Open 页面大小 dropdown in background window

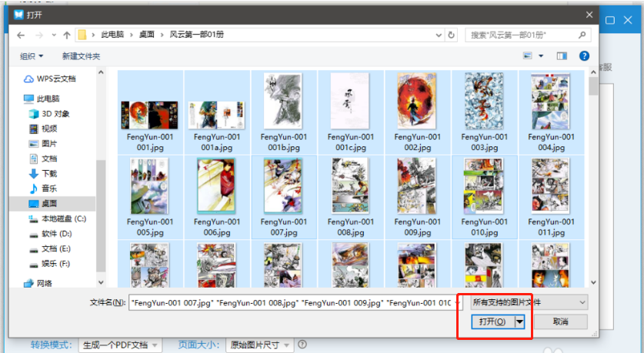point(259,345)
